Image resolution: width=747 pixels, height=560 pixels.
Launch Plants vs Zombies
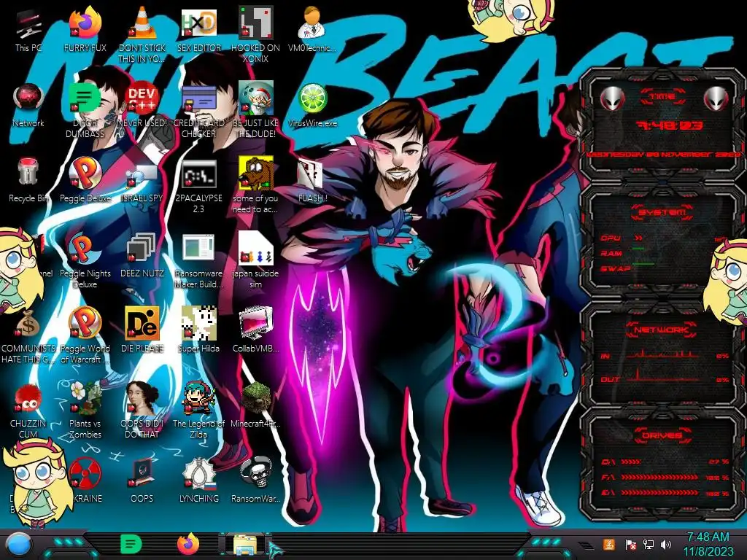pos(85,410)
